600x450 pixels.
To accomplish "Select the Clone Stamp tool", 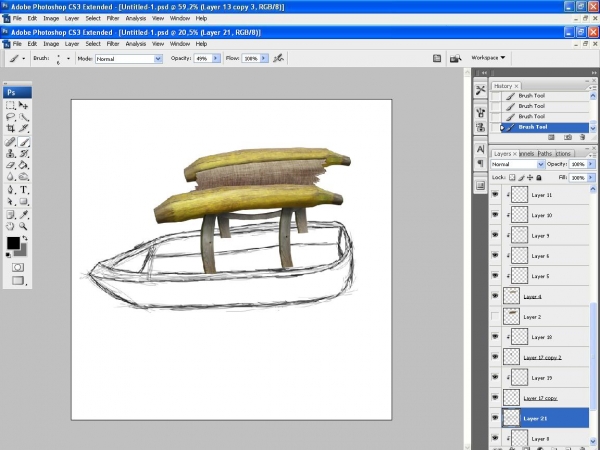I will coord(10,153).
